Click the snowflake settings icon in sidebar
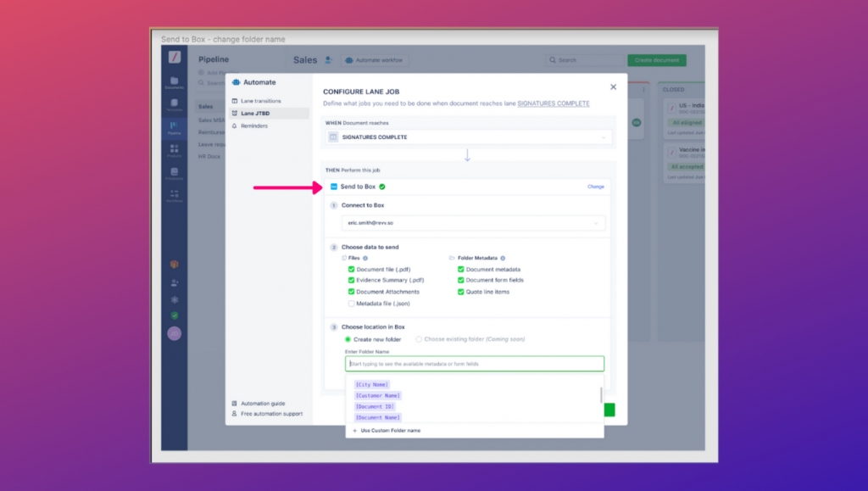868x491 pixels. [175, 299]
